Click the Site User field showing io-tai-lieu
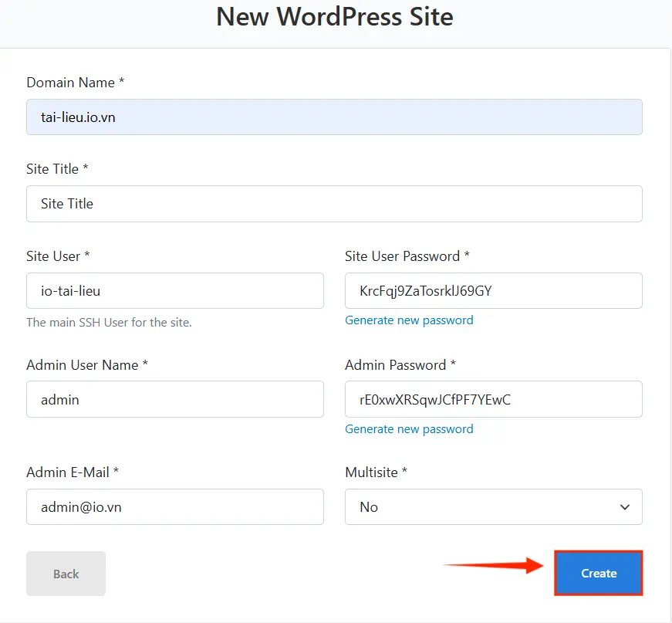The width and height of the screenshot is (672, 623). point(174,290)
